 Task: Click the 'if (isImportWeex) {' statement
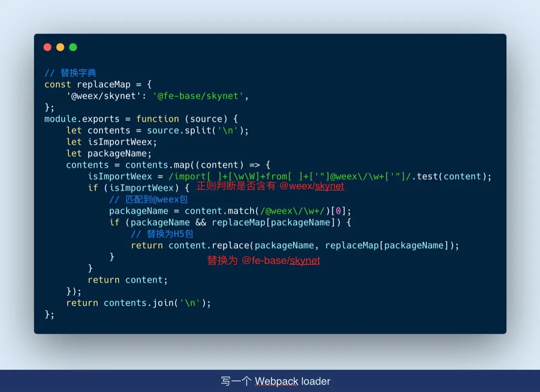pos(138,188)
